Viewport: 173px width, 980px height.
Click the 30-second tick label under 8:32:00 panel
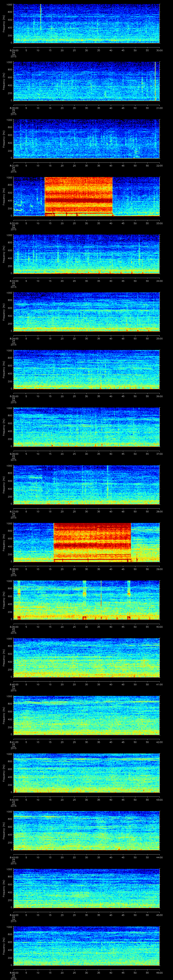[86, 223]
